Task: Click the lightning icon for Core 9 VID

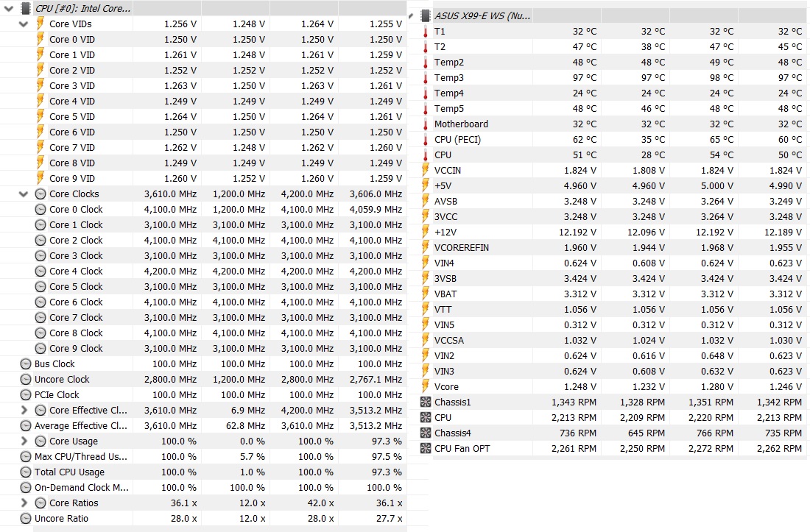Action: (40, 179)
